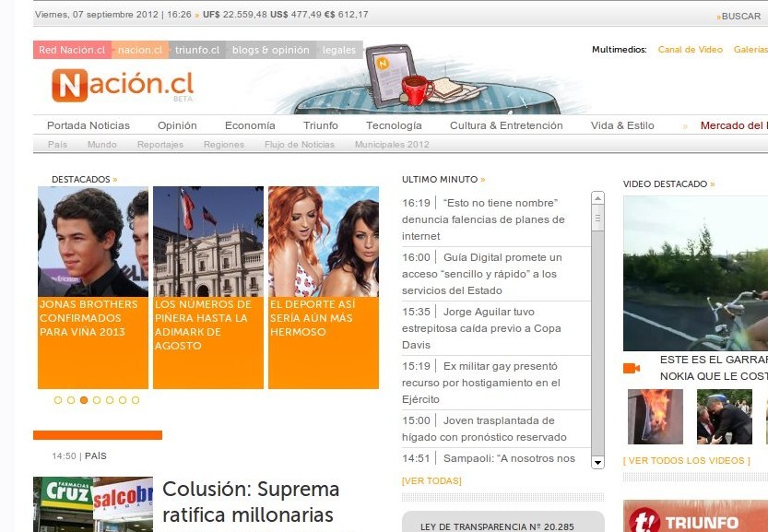Click VER TODOS LOS VIDEOS link
The height and width of the screenshot is (532, 768).
point(687,460)
